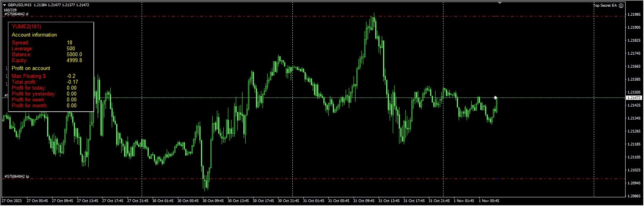Click the Profit for yesterday label
644x206 pixels.
click(34, 94)
